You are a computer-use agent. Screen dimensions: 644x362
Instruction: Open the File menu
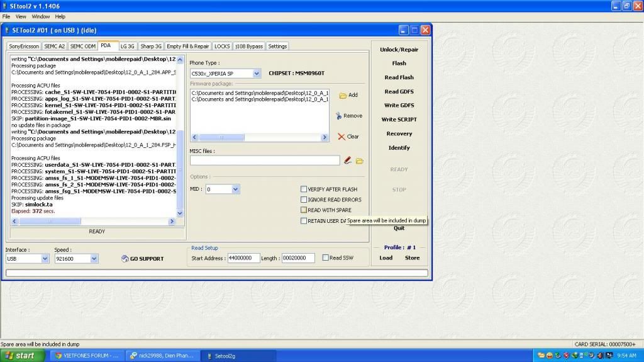click(x=6, y=17)
